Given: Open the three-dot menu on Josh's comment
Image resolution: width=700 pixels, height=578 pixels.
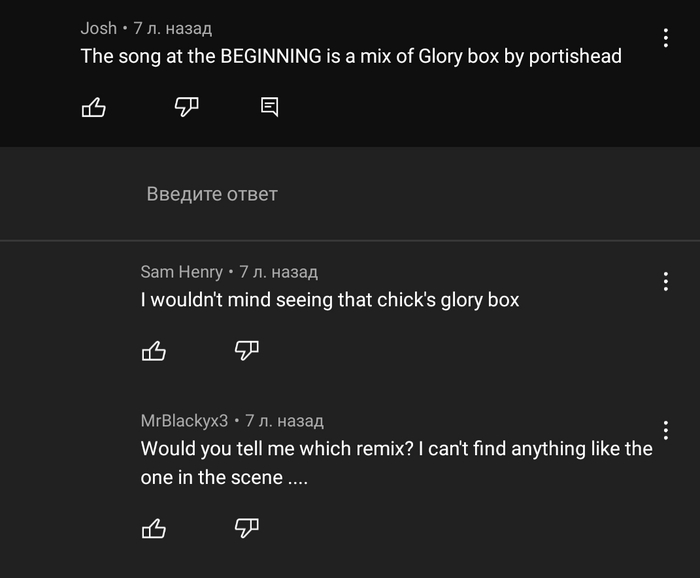Looking at the screenshot, I should pyautogui.click(x=666, y=38).
